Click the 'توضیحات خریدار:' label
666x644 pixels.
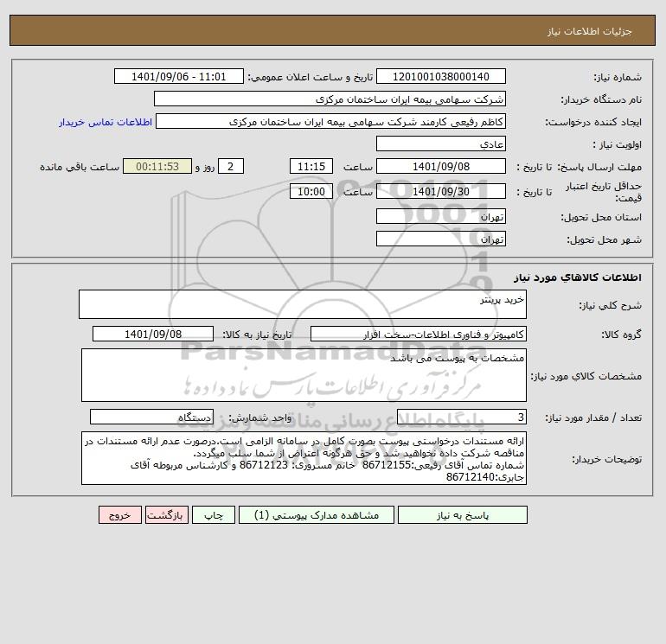point(607,459)
